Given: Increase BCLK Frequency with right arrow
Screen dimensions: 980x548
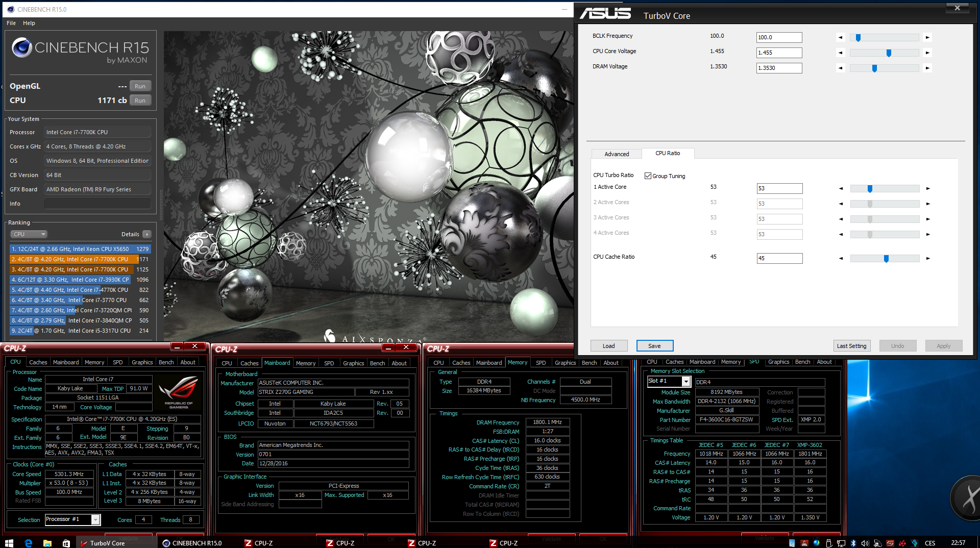Looking at the screenshot, I should click(927, 37).
